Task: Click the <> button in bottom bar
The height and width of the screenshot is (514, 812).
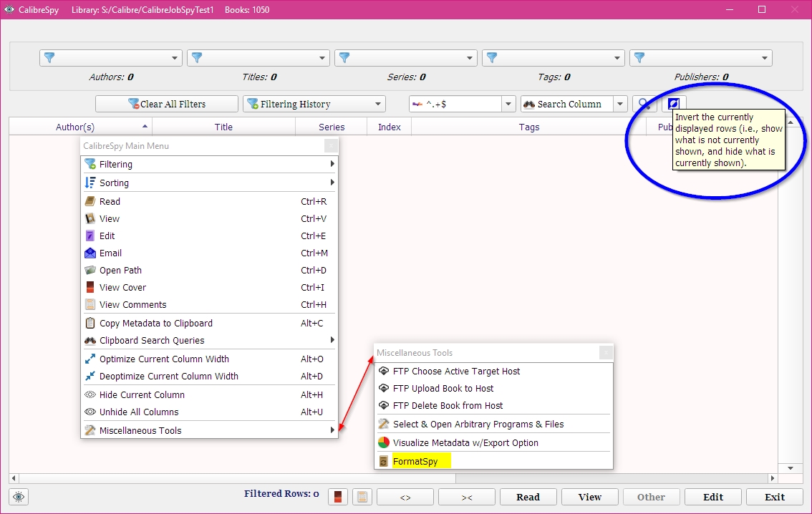Action: pos(405,497)
